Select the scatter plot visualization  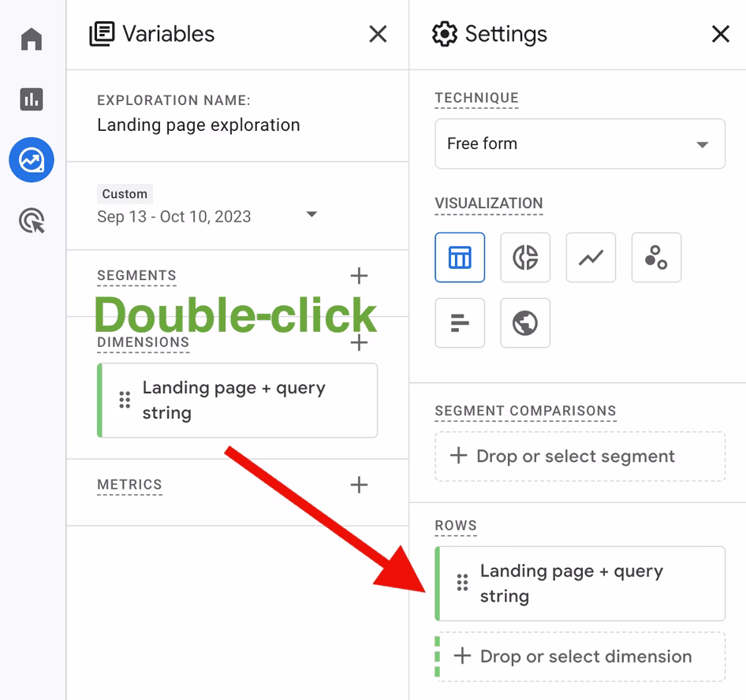[656, 258]
